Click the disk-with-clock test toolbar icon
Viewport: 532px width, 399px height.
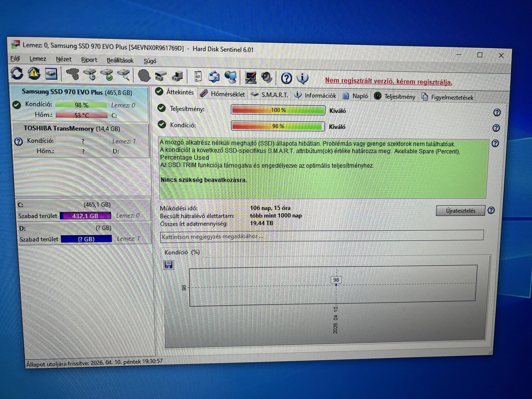90,75
